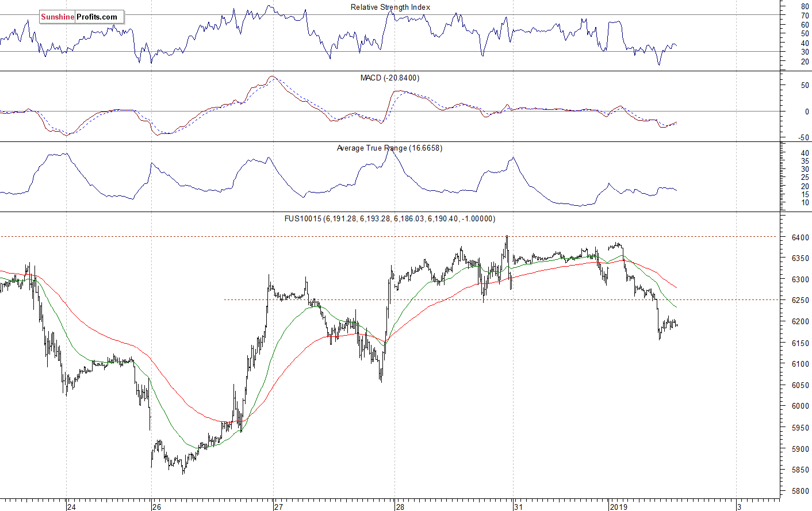The height and width of the screenshot is (511, 812).
Task: Select the Relative Strength Index title
Action: click(390, 7)
